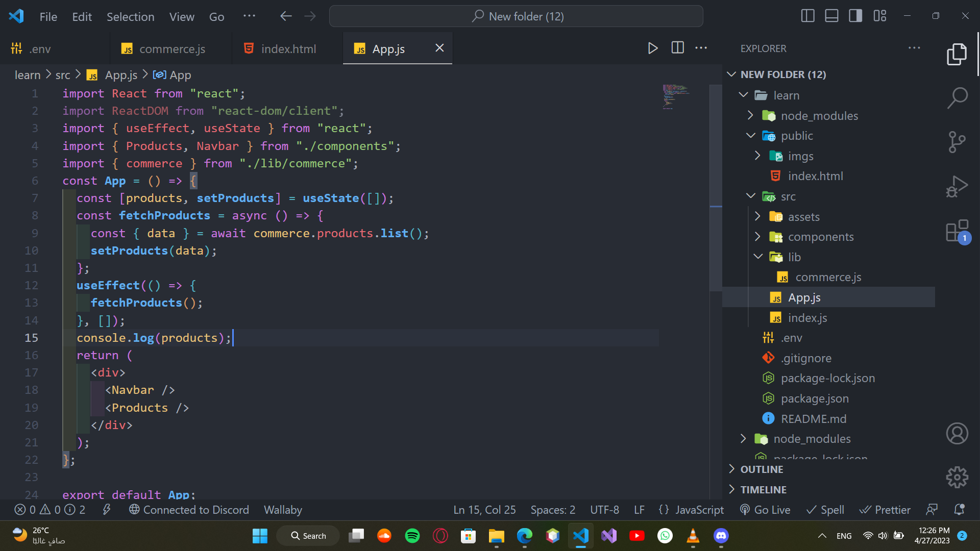980x551 pixels.
Task: Expand the OUTLINE section
Action: 762,469
